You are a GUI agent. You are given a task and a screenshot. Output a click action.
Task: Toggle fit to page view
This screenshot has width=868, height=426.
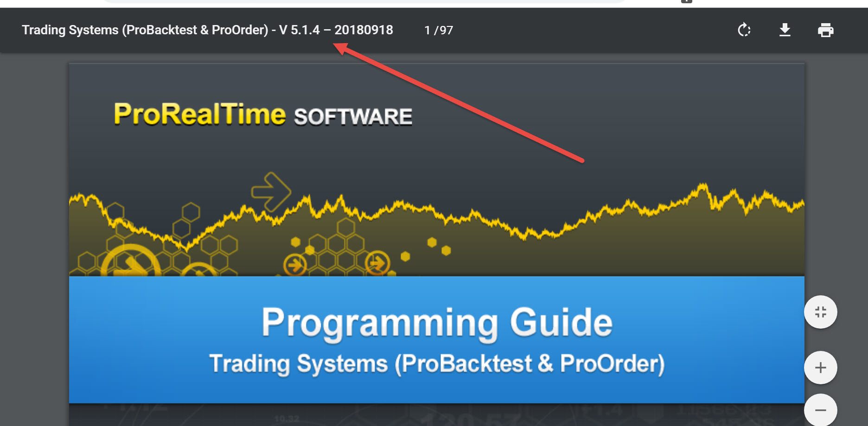coord(821,312)
